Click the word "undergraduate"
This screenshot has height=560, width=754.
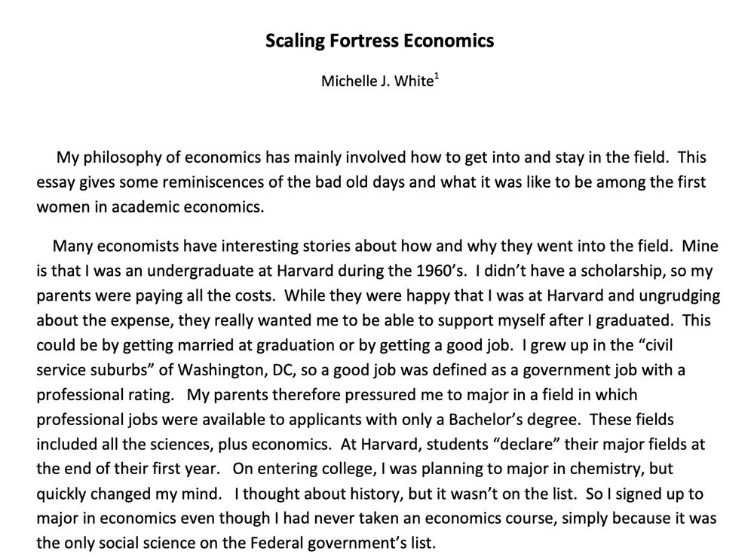pos(181,270)
